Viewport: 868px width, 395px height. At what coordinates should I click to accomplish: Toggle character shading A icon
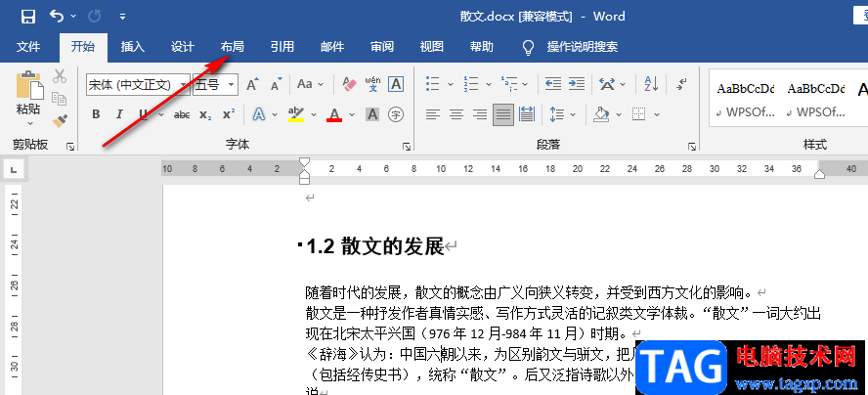click(x=372, y=114)
